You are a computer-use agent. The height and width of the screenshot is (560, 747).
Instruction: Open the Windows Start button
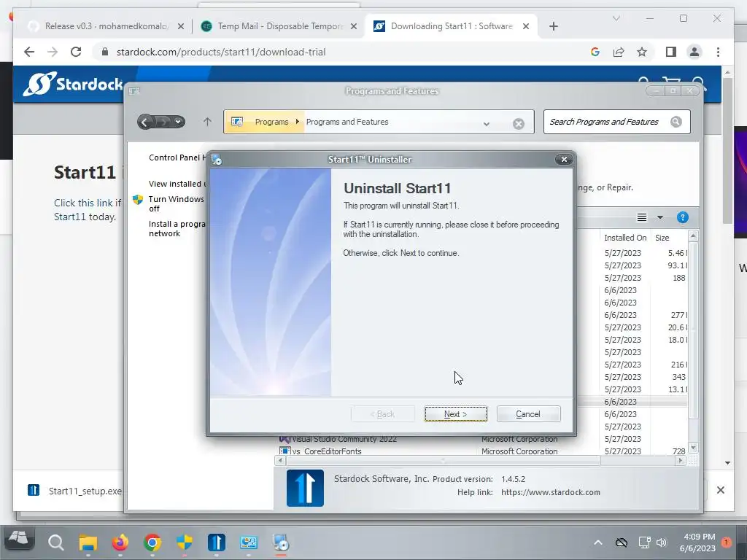click(x=18, y=540)
